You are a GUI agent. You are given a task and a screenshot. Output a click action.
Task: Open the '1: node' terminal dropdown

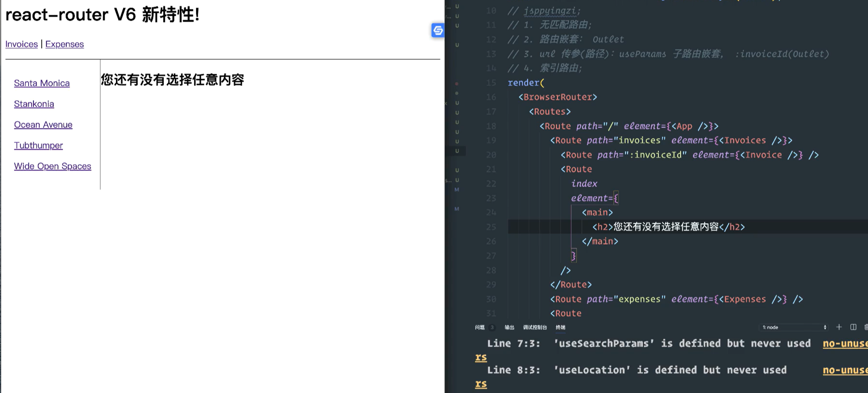pyautogui.click(x=793, y=327)
